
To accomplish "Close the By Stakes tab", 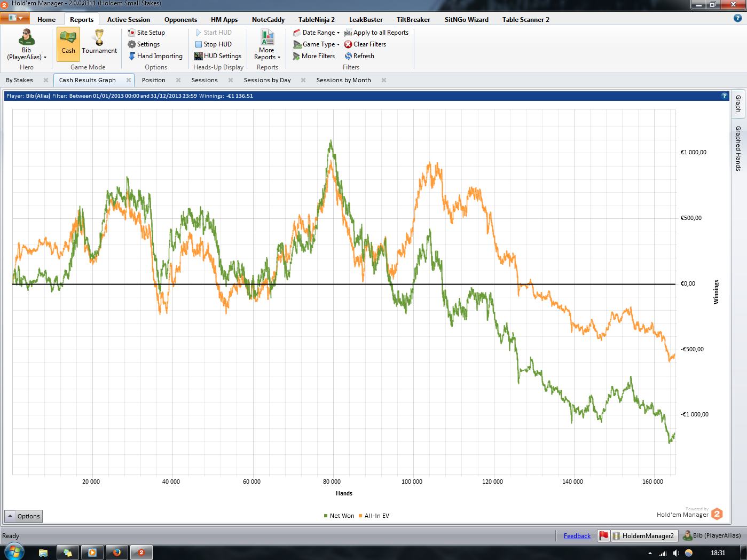I will [x=46, y=80].
